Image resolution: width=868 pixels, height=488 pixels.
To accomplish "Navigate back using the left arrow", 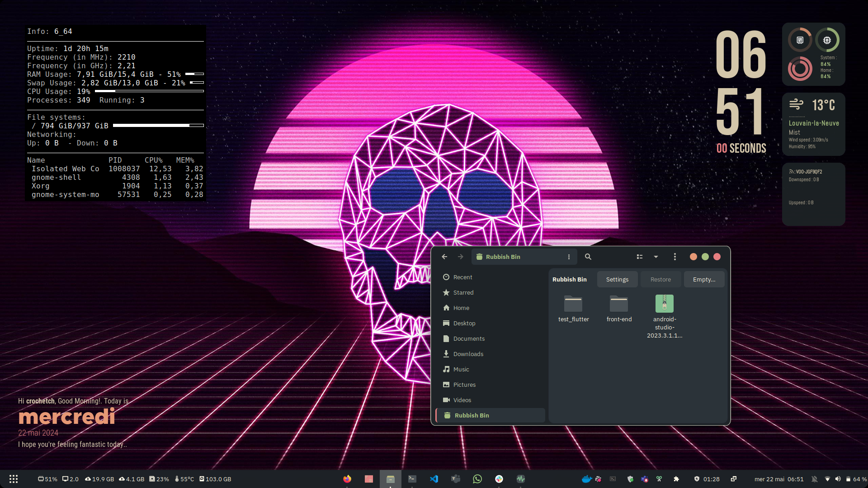I will [444, 256].
